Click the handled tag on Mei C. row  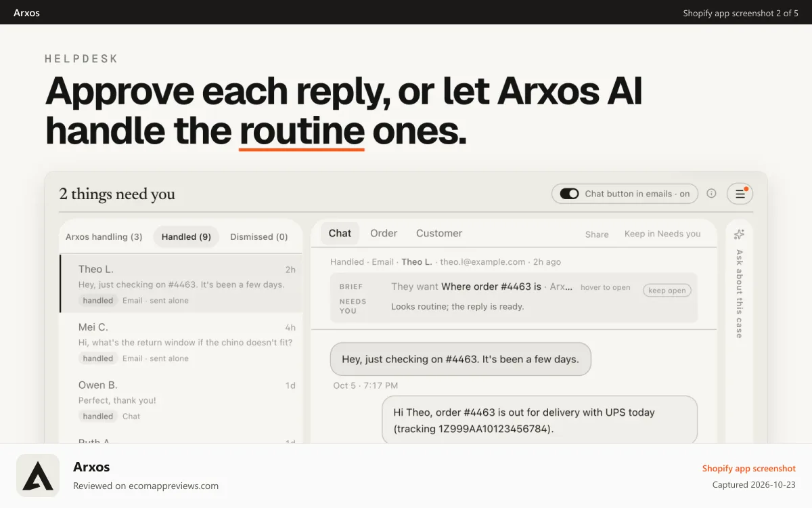click(98, 358)
